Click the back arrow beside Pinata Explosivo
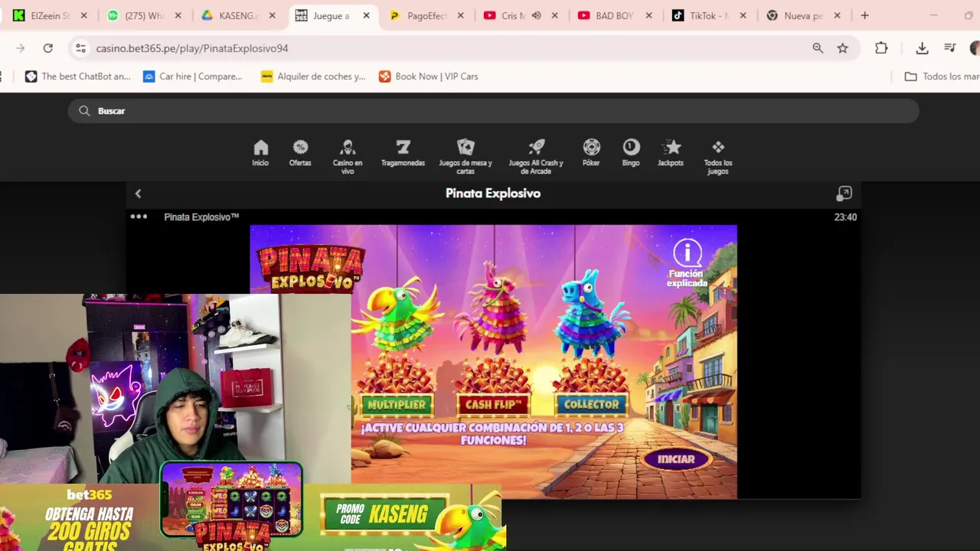Screen dimensions: 980x551 click(138, 194)
